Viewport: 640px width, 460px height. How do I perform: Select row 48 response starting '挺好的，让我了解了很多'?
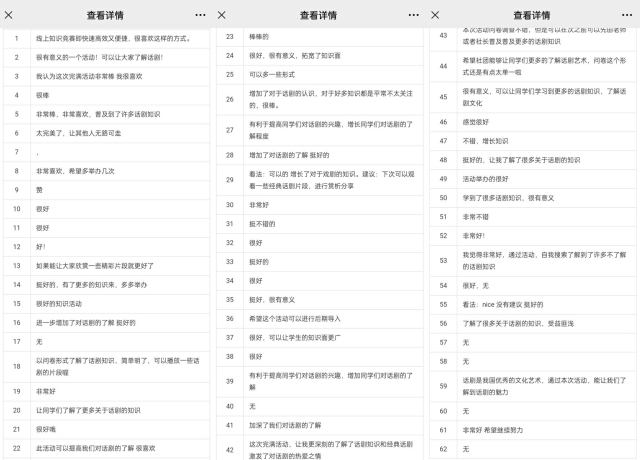click(521, 160)
